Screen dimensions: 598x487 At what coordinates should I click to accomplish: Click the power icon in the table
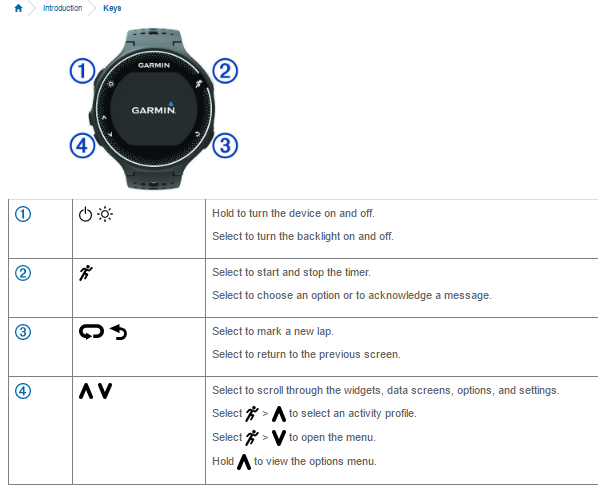coord(85,214)
